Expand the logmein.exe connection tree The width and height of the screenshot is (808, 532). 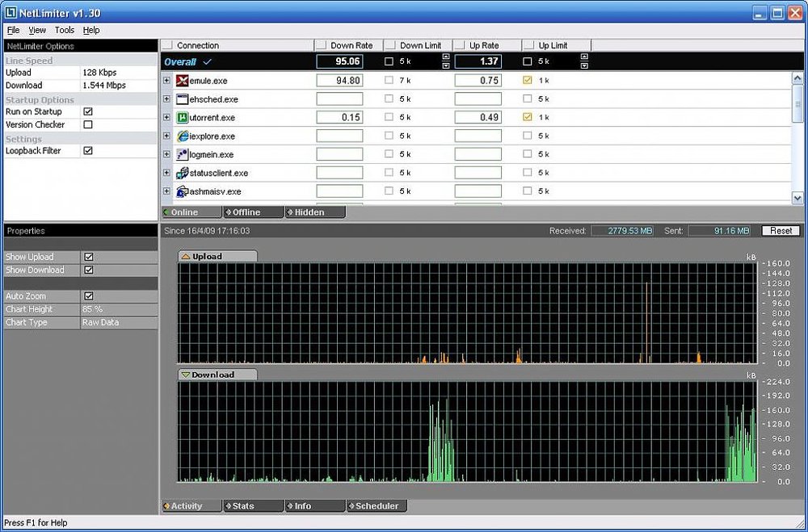(166, 154)
